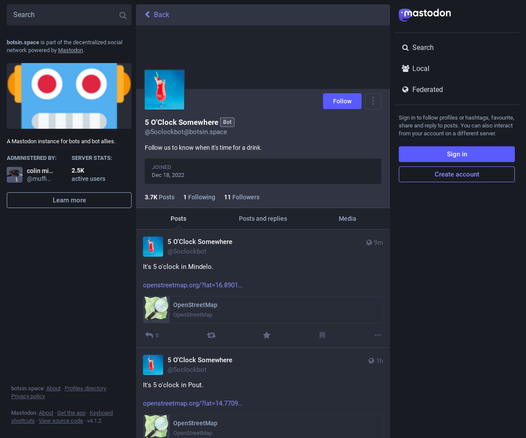Screen dimensions: 526x438
Task: Click the admin avatar beside colin mi...
Action: (15, 175)
